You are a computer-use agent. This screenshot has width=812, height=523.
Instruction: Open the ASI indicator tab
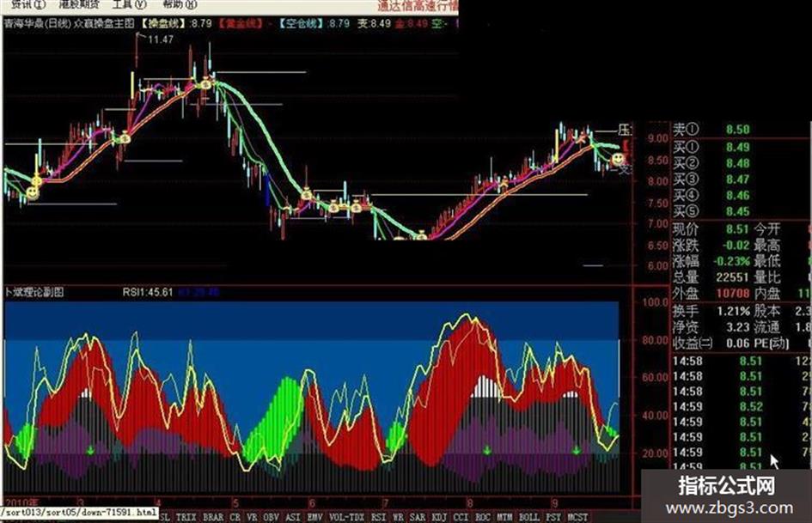(x=293, y=517)
